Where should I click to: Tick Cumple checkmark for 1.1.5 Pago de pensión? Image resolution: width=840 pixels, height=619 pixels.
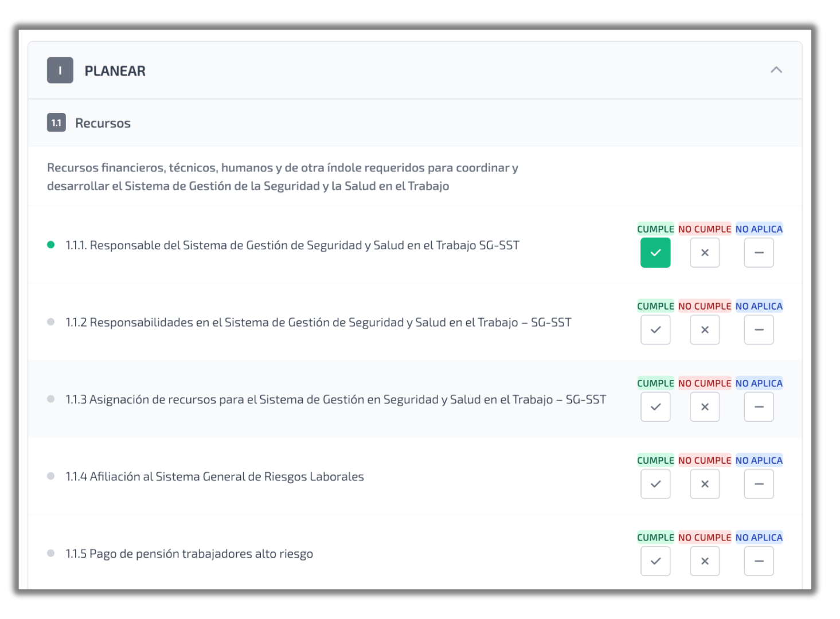click(x=655, y=561)
